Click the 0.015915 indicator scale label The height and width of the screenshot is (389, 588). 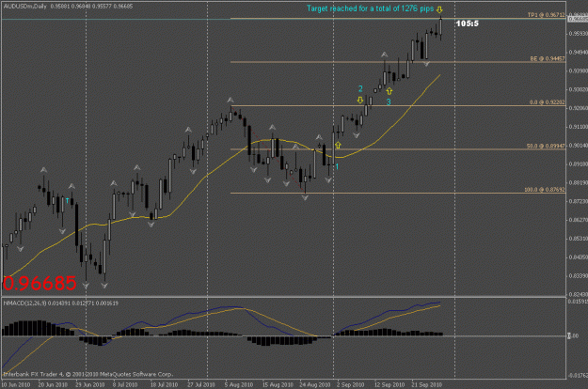[578, 302]
